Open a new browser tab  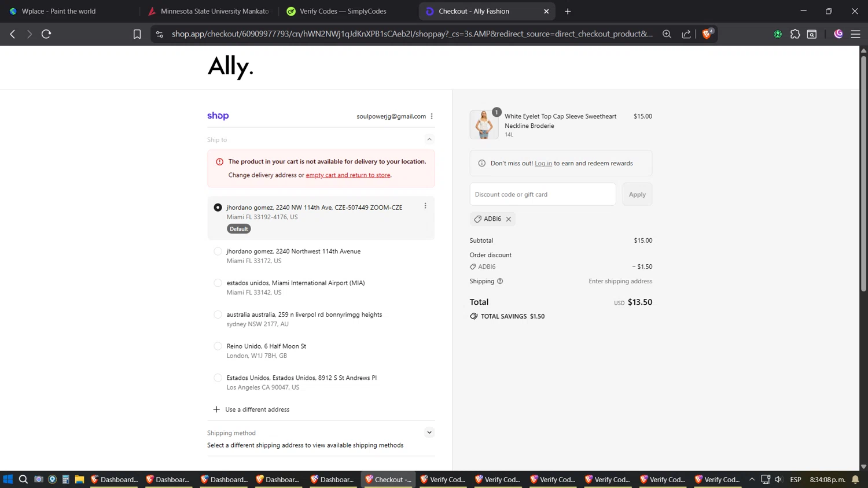pyautogui.click(x=568, y=11)
